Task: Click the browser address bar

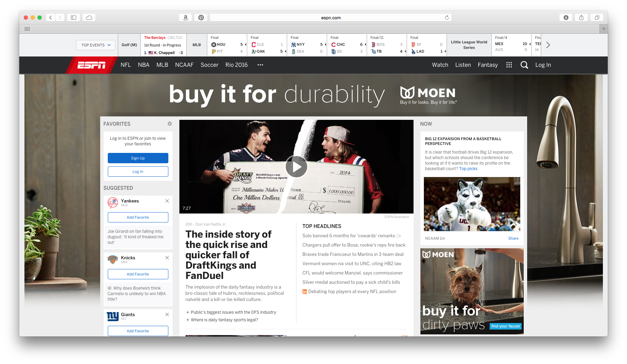Action: [x=330, y=17]
